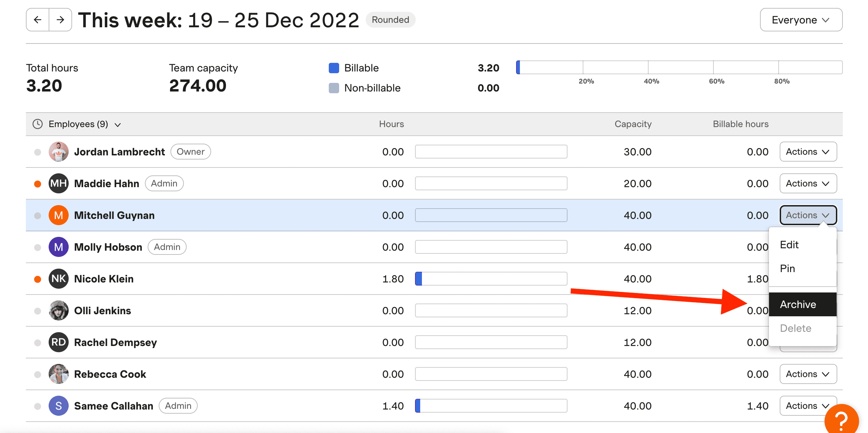Image resolution: width=868 pixels, height=433 pixels.
Task: Open Actions dropdown for Rebecca Cook
Action: coord(808,374)
